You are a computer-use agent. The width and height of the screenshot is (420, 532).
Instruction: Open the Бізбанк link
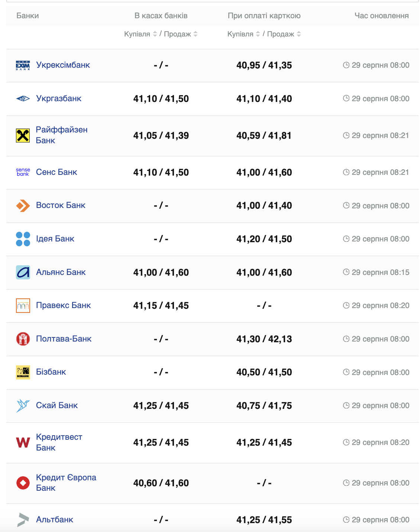tap(51, 372)
